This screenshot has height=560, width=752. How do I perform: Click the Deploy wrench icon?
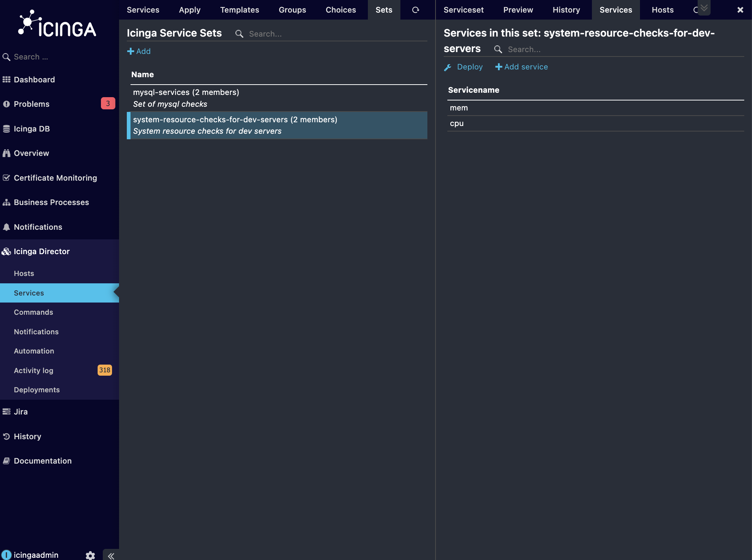[448, 67]
